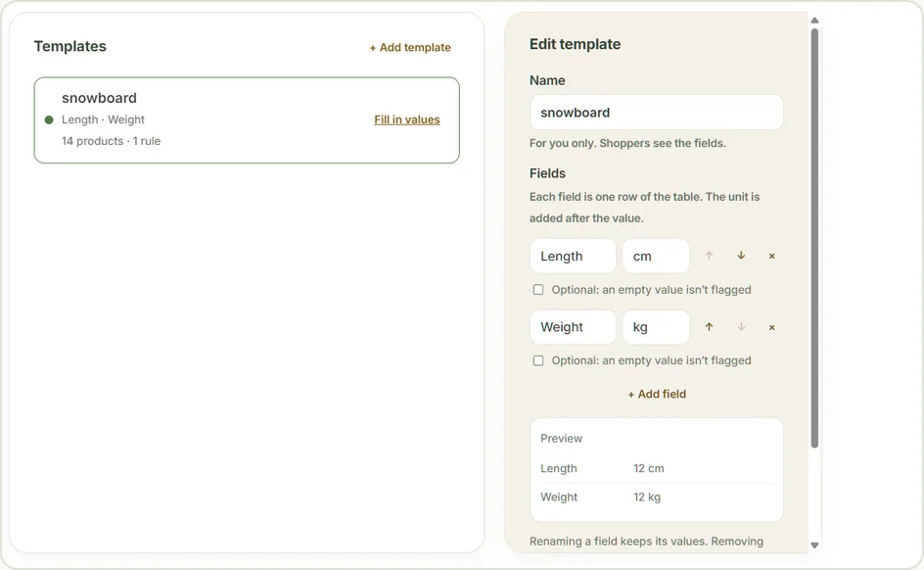Image resolution: width=924 pixels, height=570 pixels.
Task: Remove the Weight field
Action: [x=772, y=327]
